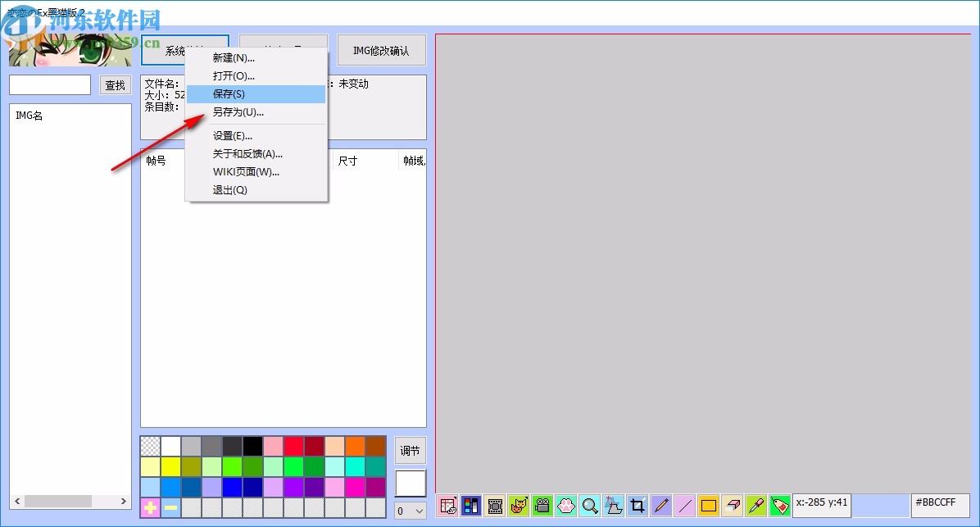Open 设置(E)... from the menu
Image resolution: width=980 pixels, height=527 pixels.
(x=233, y=136)
